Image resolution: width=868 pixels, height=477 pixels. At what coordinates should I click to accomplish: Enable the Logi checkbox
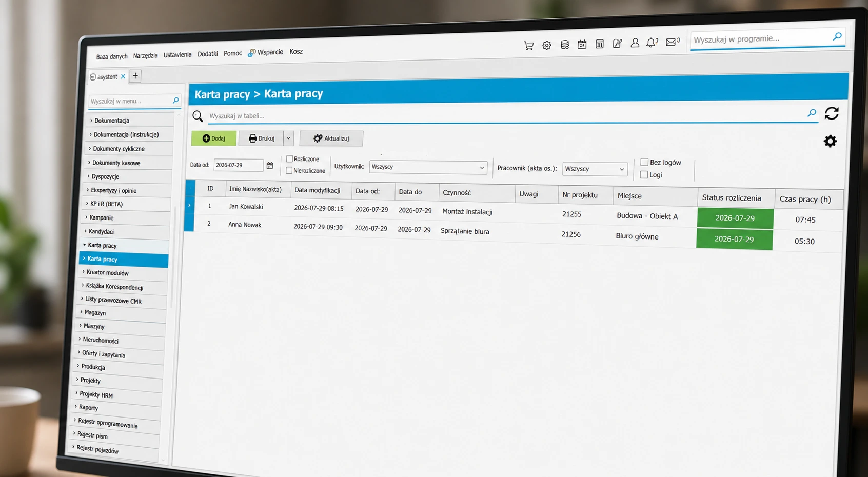pyautogui.click(x=644, y=175)
